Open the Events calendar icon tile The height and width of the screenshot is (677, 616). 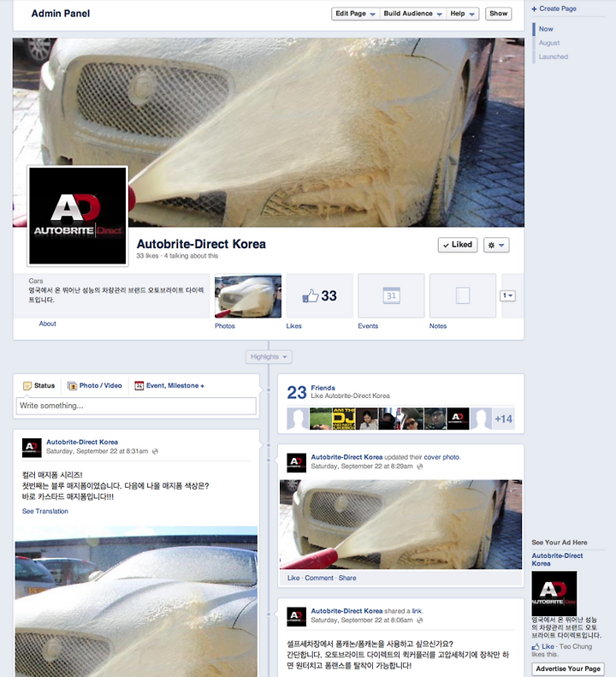[x=391, y=296]
